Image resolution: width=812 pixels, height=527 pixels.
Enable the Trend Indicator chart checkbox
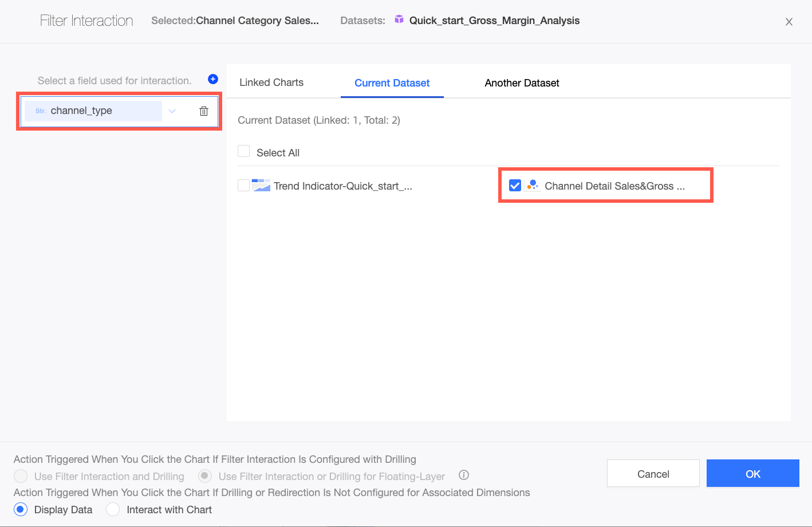(244, 186)
